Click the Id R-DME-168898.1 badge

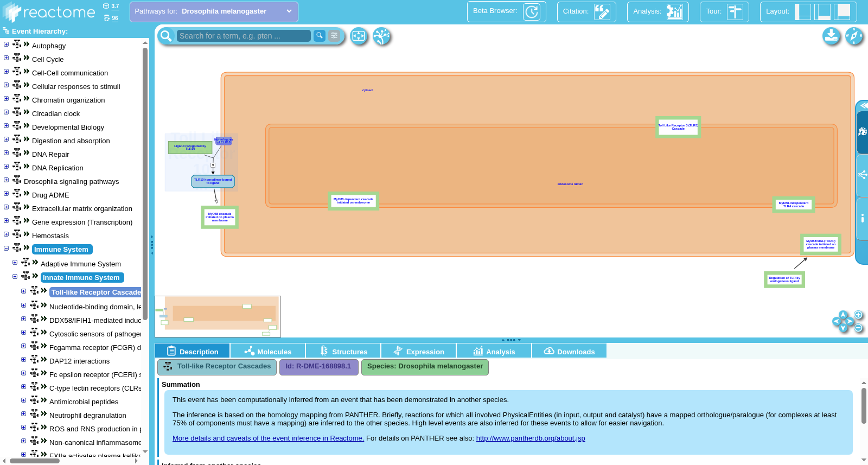(318, 367)
